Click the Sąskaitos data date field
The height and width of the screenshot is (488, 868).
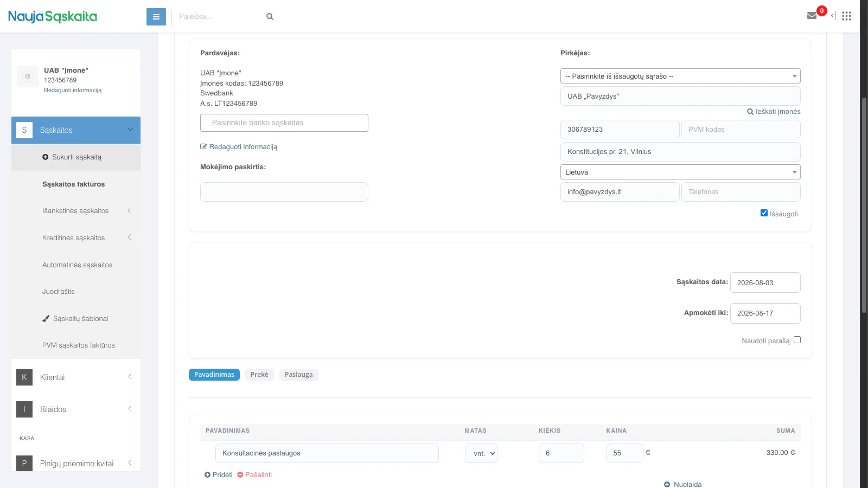(765, 282)
